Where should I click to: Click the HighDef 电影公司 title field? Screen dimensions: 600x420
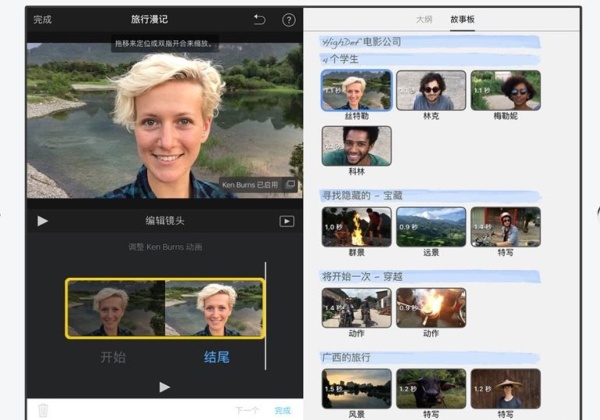pyautogui.click(x=430, y=42)
